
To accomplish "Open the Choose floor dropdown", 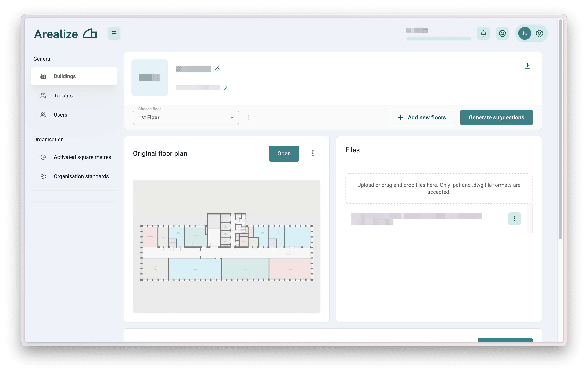I will click(186, 117).
